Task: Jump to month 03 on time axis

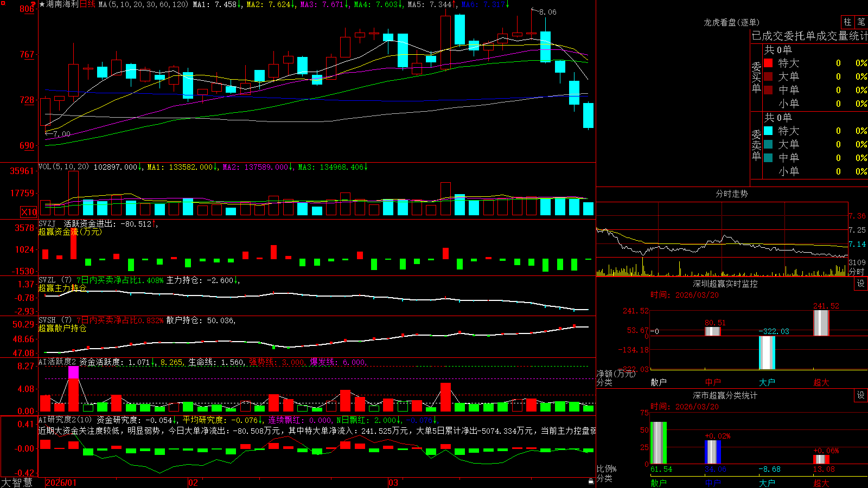Action: 393,483
